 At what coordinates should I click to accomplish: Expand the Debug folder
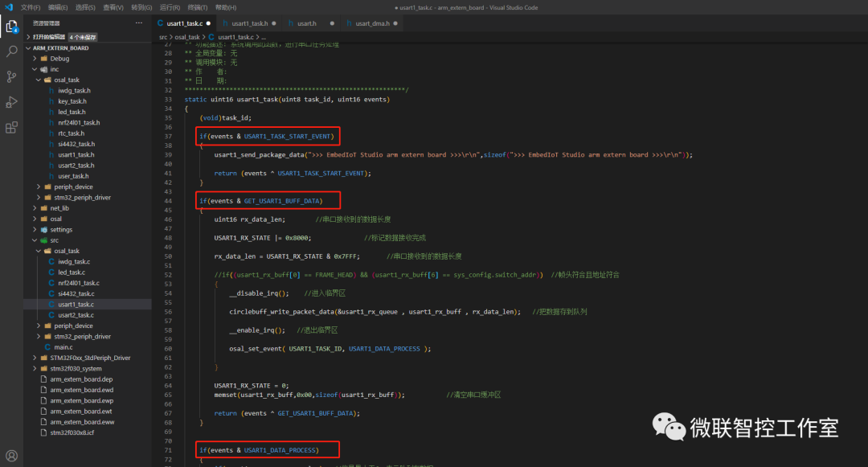point(59,59)
